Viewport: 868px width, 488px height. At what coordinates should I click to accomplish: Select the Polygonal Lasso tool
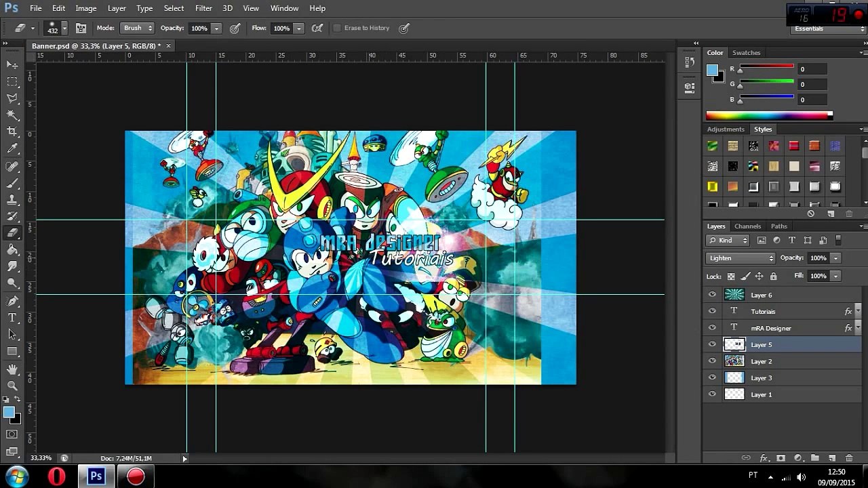(12, 98)
